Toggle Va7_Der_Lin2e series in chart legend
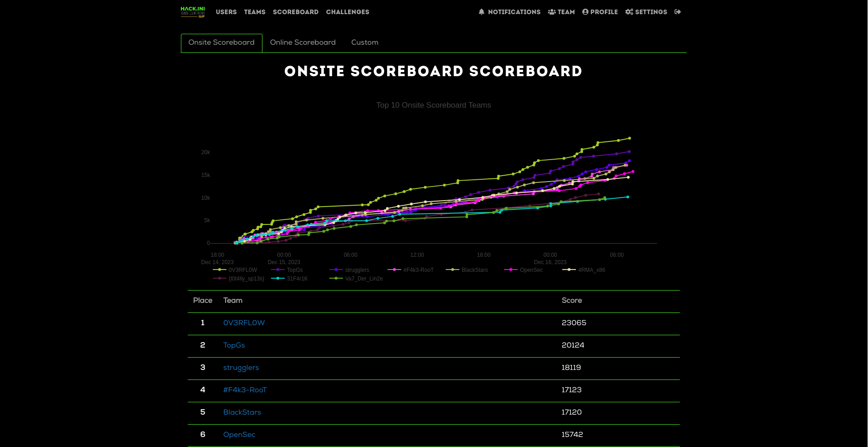 point(356,279)
